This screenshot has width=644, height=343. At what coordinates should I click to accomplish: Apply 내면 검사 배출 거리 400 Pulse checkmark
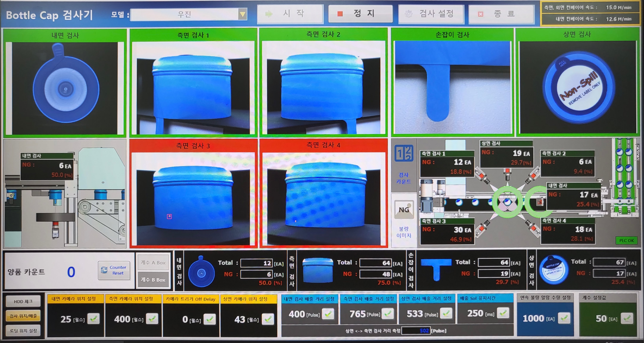pos(329,314)
